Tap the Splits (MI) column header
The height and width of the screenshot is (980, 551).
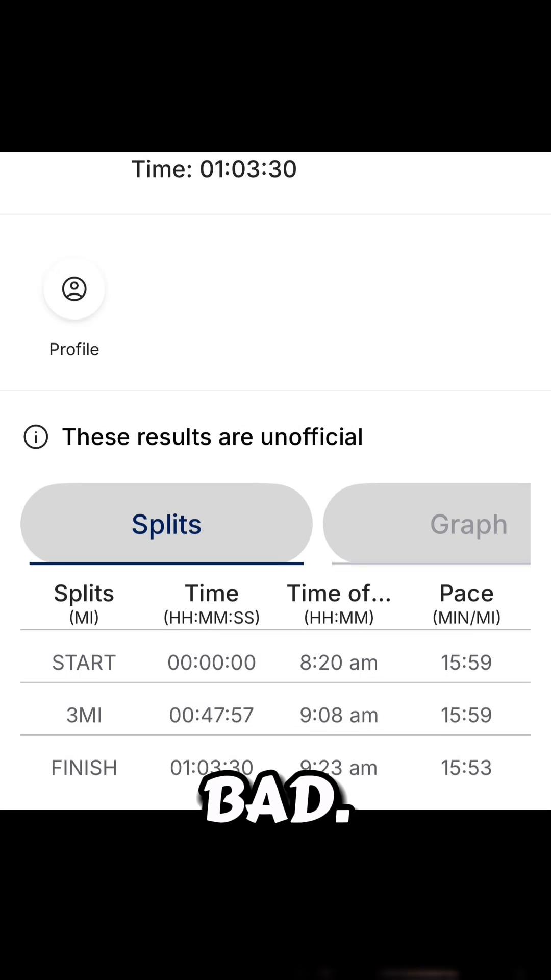click(84, 603)
